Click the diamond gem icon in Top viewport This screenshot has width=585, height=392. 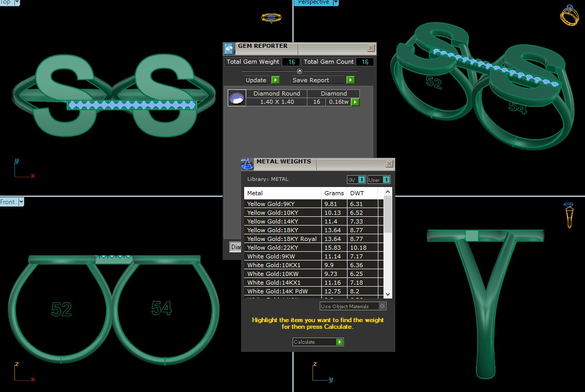271,18
